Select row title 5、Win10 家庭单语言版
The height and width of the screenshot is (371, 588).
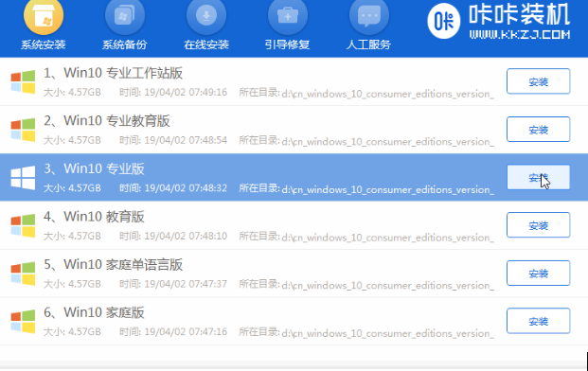click(113, 265)
